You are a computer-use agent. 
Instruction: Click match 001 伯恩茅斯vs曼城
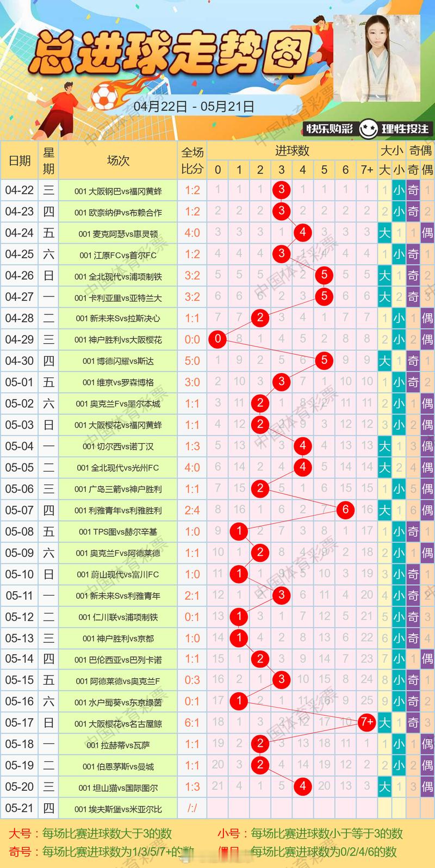pyautogui.click(x=118, y=766)
